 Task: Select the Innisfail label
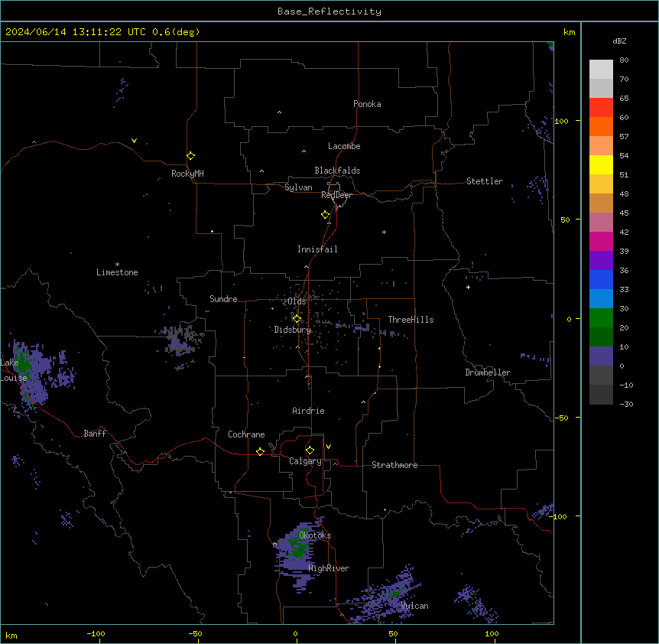(317, 249)
